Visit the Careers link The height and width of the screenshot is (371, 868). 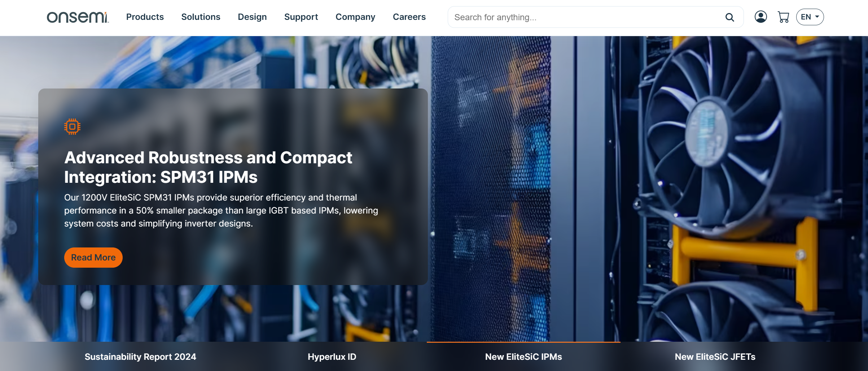point(409,17)
